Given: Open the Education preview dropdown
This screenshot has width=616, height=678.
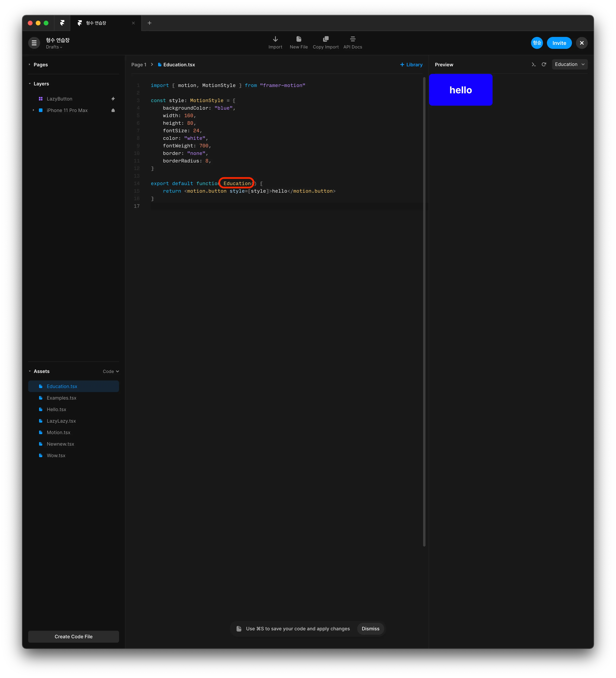Looking at the screenshot, I should (570, 64).
